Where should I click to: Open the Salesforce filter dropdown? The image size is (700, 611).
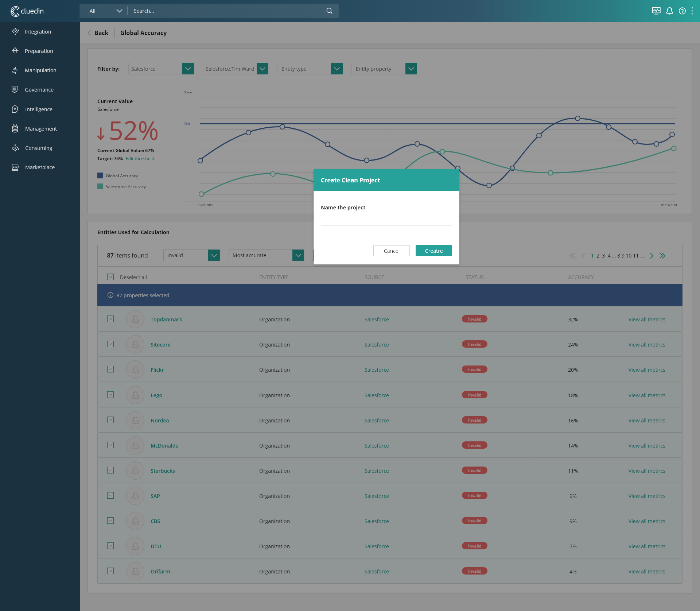[161, 69]
